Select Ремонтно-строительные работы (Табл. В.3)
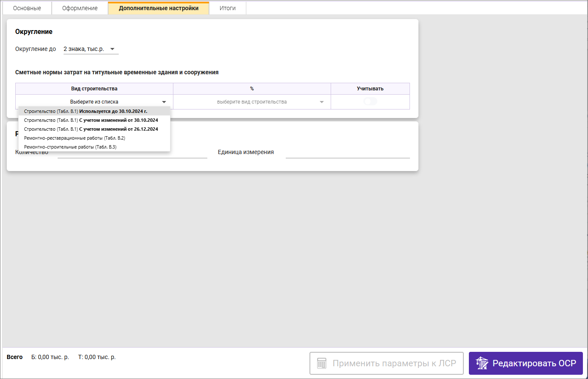The height and width of the screenshot is (379, 588). [x=70, y=147]
